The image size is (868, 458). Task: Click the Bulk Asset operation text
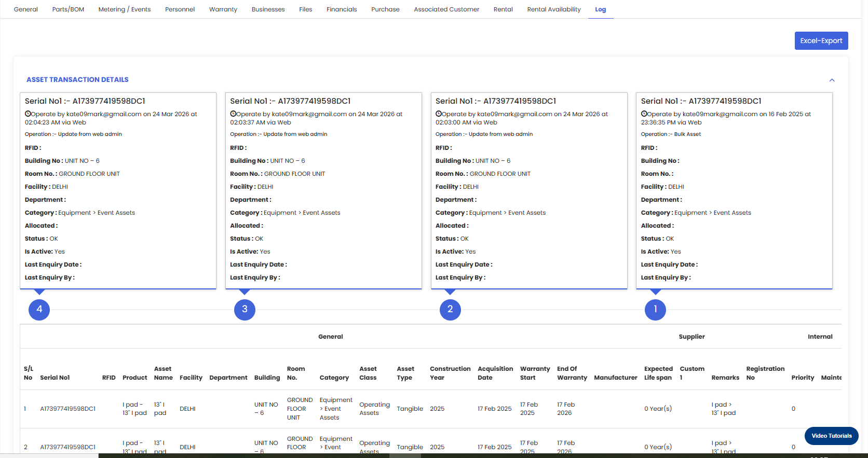[687, 134]
